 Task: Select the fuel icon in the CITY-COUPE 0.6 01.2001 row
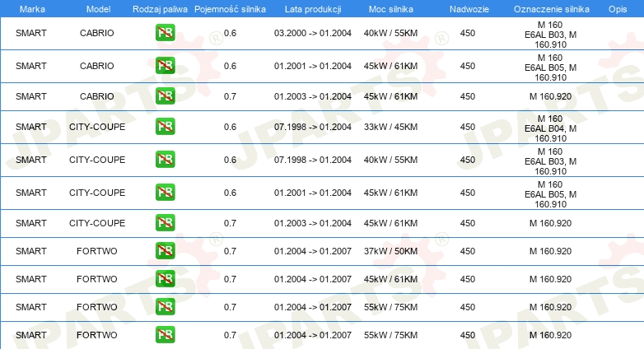click(x=165, y=192)
